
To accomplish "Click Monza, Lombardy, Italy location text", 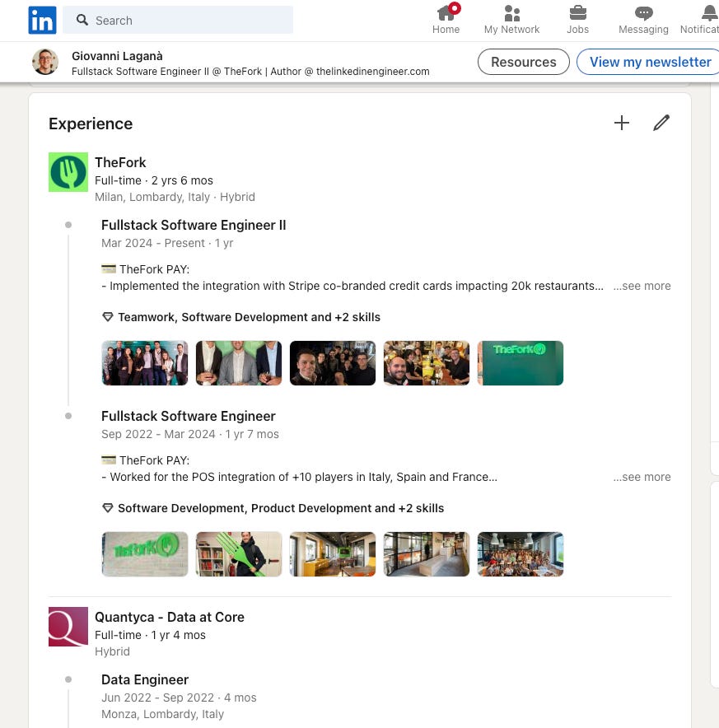I will (162, 714).
